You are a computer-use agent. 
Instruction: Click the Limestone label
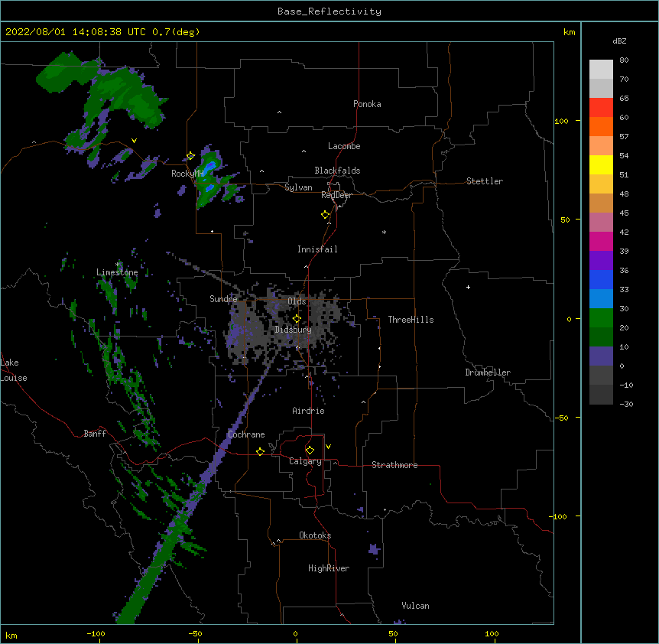point(117,272)
